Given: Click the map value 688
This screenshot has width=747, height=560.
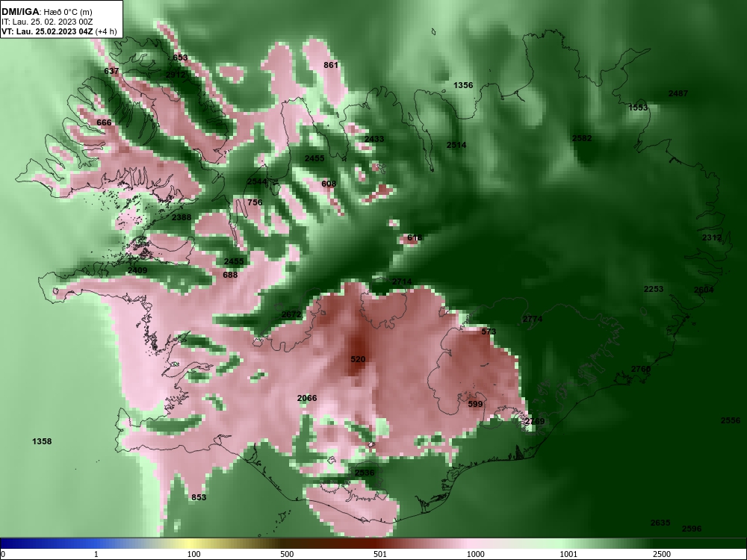Looking at the screenshot, I should (x=230, y=275).
